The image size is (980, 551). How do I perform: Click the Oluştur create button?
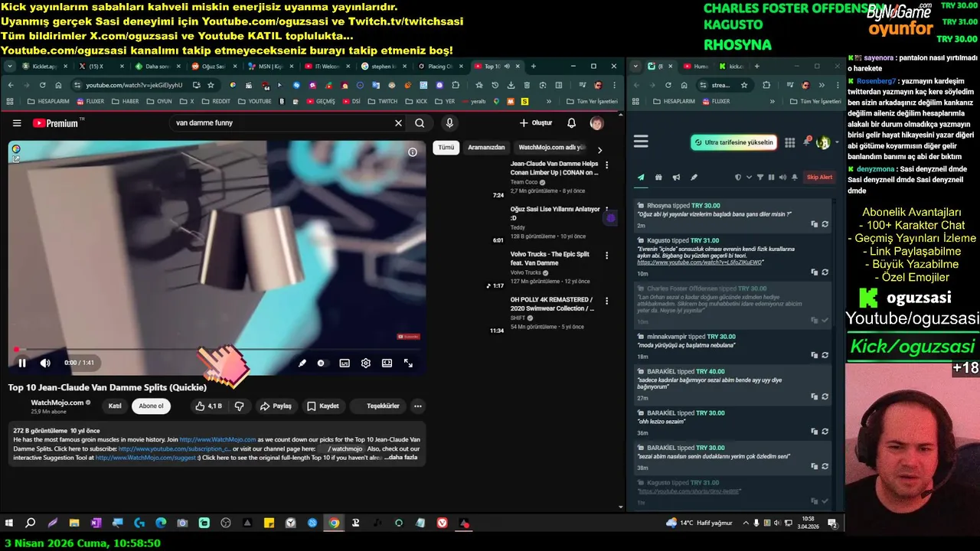pyautogui.click(x=535, y=122)
